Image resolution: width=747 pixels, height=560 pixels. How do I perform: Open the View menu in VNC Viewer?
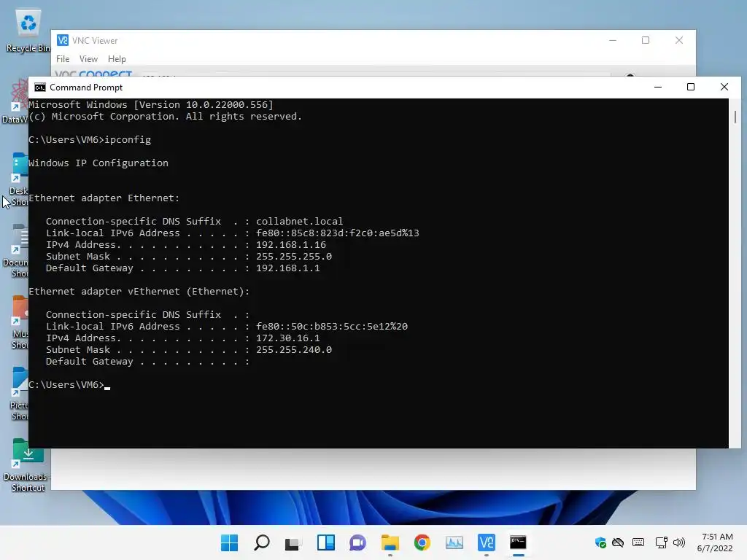[88, 59]
